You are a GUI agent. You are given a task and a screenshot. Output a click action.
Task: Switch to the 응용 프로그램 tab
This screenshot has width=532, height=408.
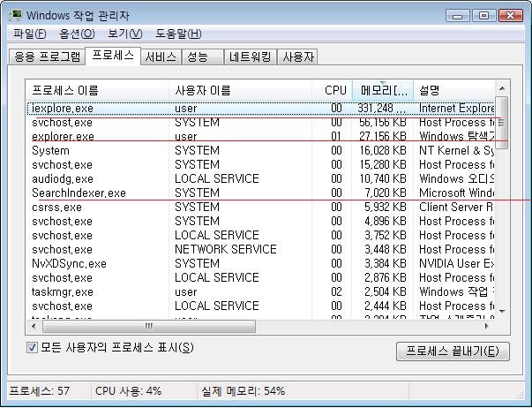pos(46,57)
